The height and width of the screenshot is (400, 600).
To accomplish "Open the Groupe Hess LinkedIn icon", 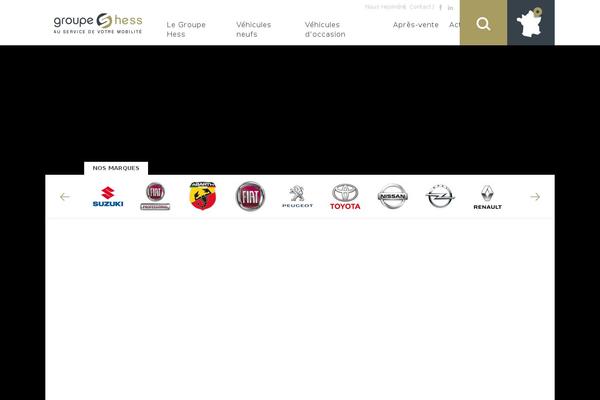I will 450,8.
